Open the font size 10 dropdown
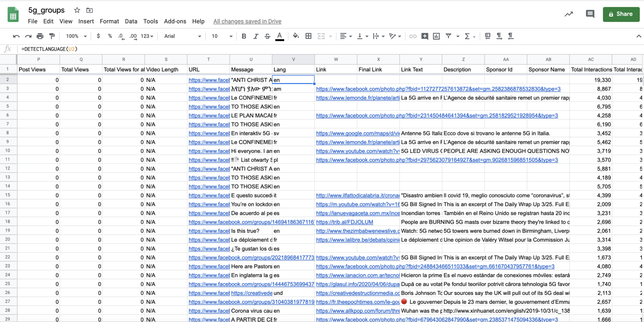The height and width of the screenshot is (322, 644). 222,36
